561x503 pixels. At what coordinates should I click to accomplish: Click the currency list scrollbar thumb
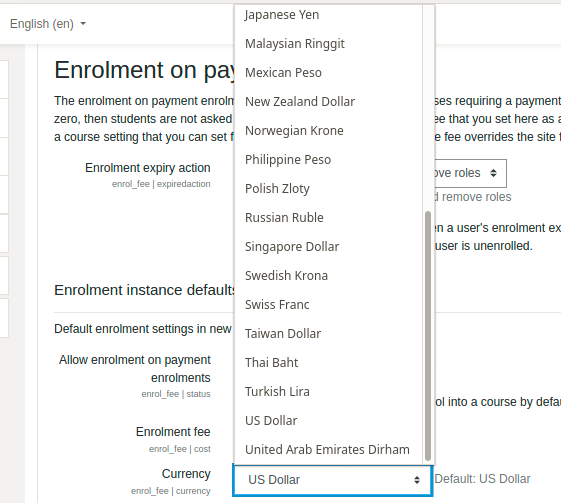pyautogui.click(x=428, y=336)
